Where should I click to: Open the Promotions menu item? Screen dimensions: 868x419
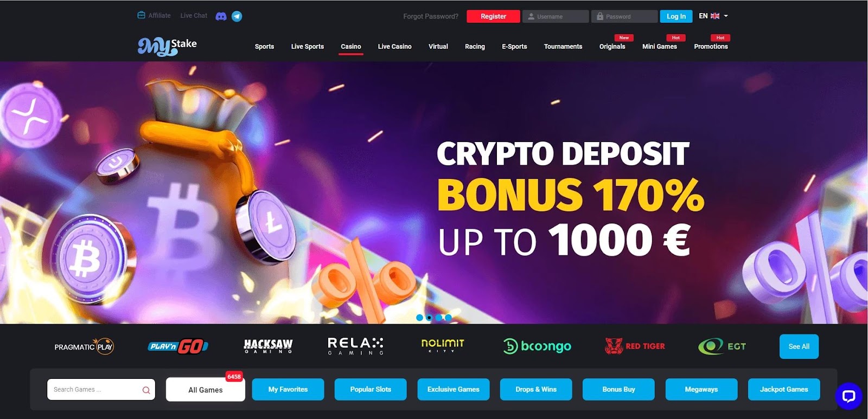click(711, 47)
